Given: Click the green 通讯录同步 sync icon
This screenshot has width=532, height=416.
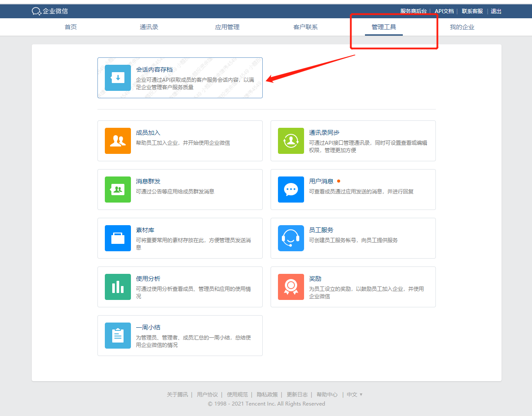Looking at the screenshot, I should [x=291, y=141].
